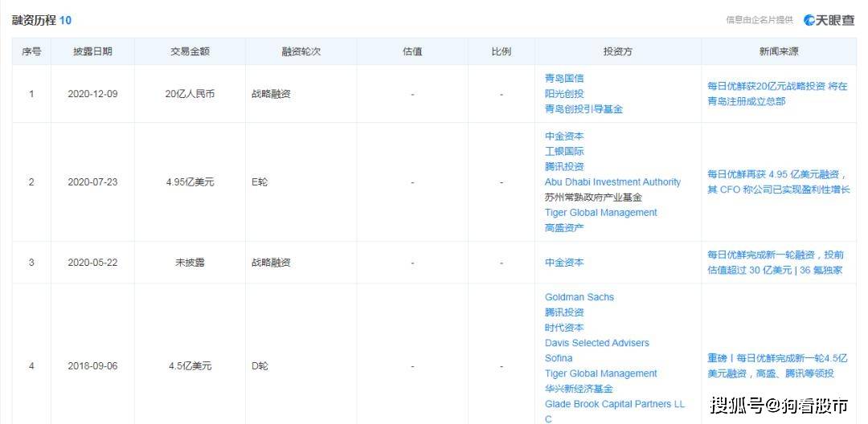The height and width of the screenshot is (424, 868).
Task: Click the 投资方 column header
Action: [x=618, y=51]
